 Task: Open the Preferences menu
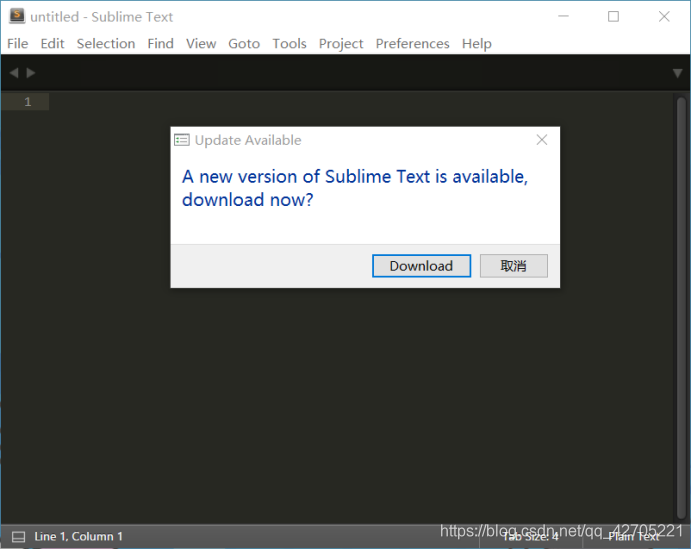tap(412, 44)
